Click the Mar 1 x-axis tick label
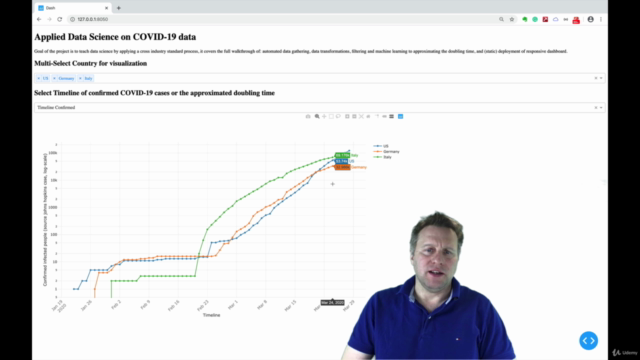The width and height of the screenshot is (640, 360). (233, 305)
